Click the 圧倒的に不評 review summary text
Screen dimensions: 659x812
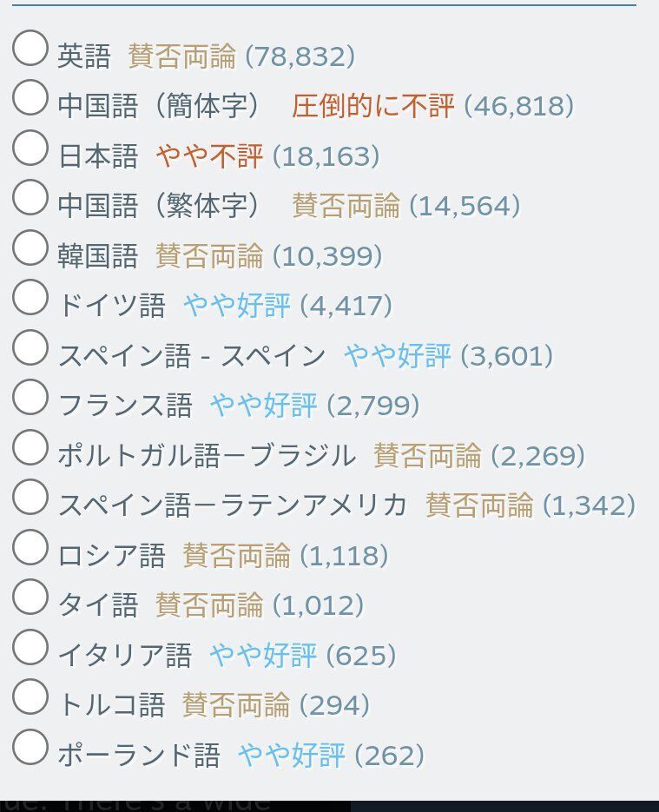click(x=372, y=107)
